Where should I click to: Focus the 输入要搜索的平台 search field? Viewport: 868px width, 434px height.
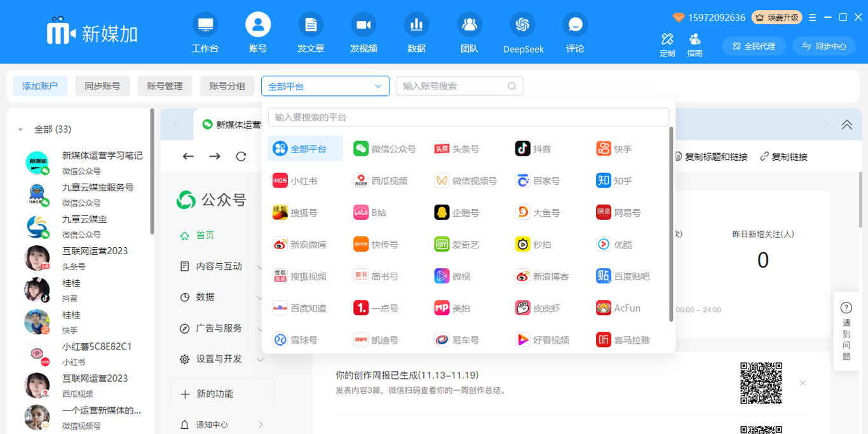point(468,118)
